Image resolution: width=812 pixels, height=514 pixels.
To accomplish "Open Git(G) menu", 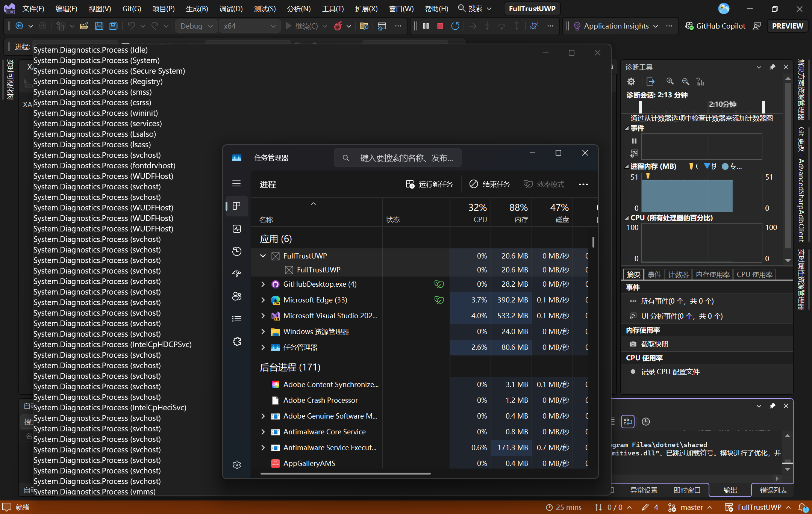I will pos(132,8).
